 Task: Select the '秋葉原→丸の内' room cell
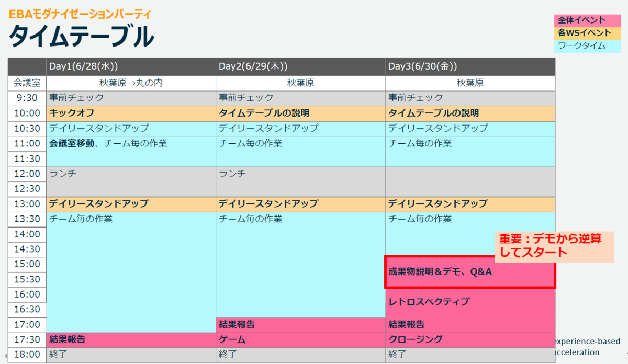pos(131,83)
